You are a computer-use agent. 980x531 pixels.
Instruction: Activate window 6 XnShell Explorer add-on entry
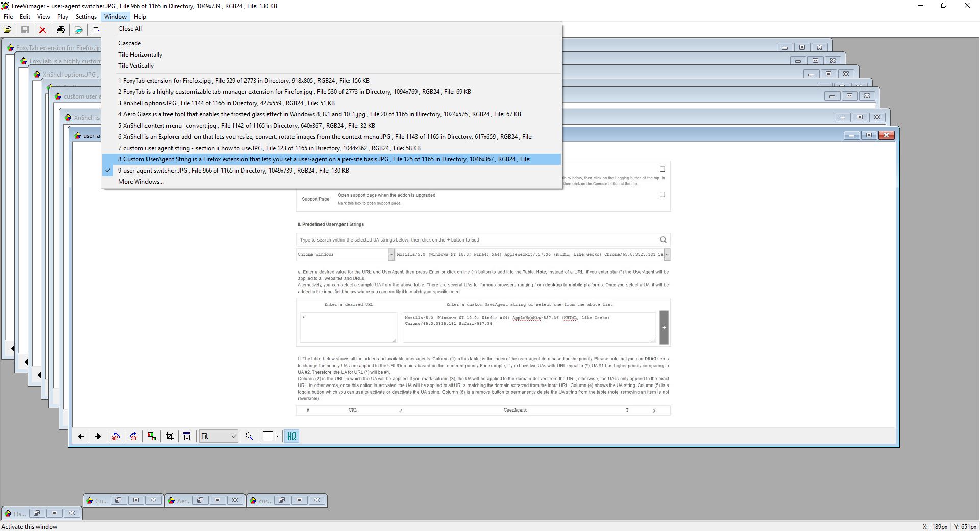(331, 137)
